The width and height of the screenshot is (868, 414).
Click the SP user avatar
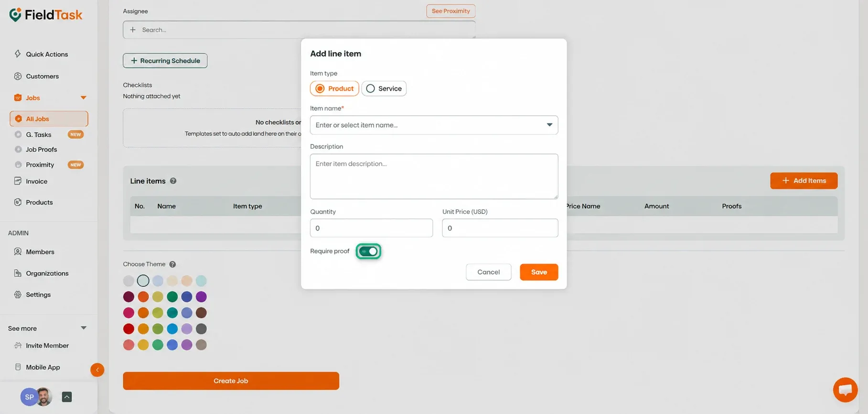[x=29, y=397]
